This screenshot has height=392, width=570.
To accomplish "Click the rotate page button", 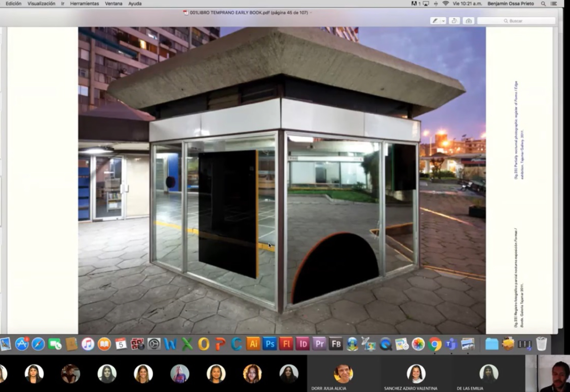I will [x=454, y=21].
